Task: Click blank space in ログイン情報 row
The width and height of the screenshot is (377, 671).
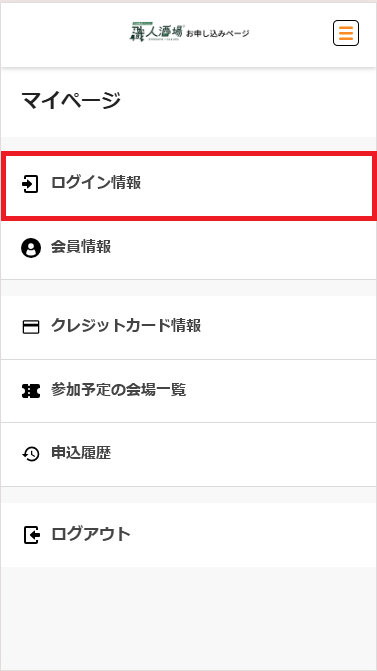Action: 257,184
